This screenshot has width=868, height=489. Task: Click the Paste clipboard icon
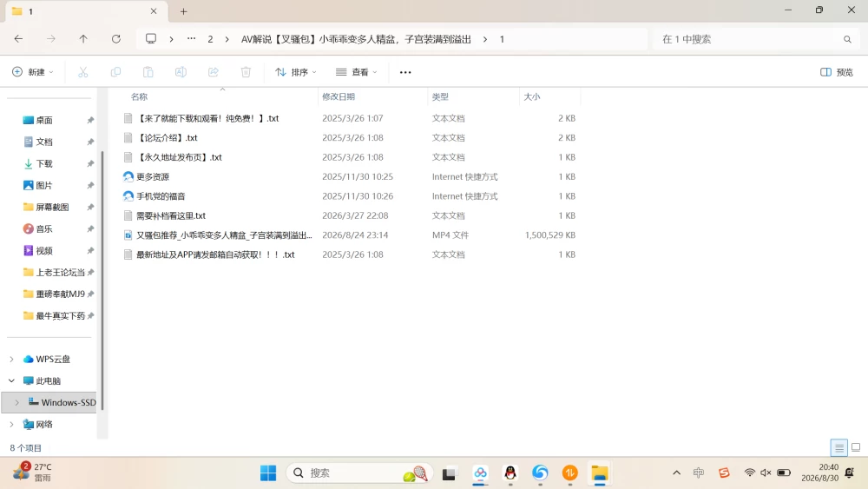click(x=148, y=72)
